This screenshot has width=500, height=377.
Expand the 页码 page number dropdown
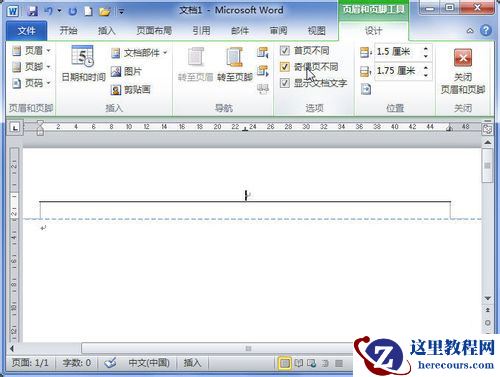(31, 83)
